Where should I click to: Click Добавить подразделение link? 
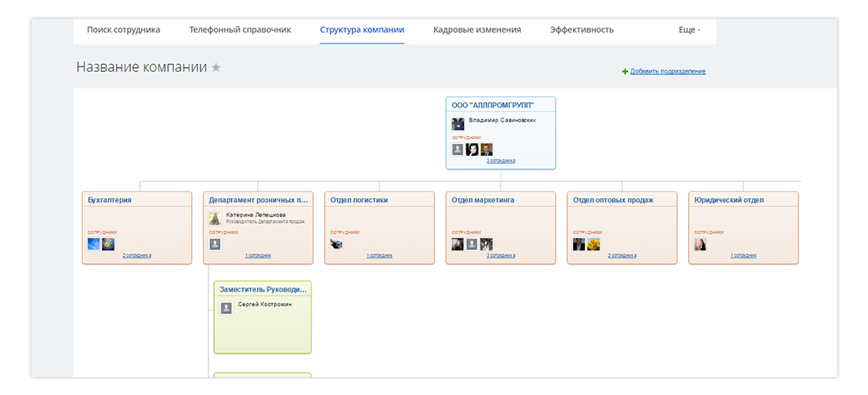point(668,72)
